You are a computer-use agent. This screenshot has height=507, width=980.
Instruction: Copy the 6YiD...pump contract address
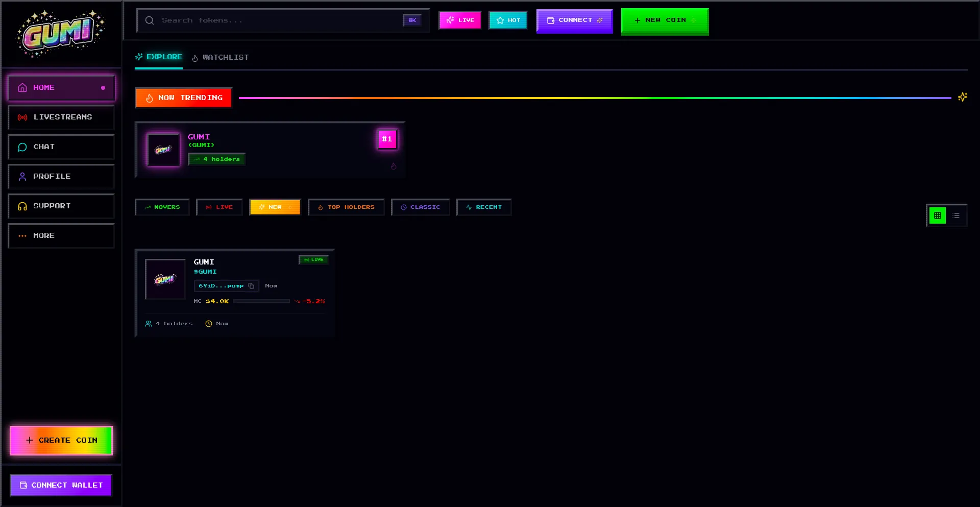[251, 286]
